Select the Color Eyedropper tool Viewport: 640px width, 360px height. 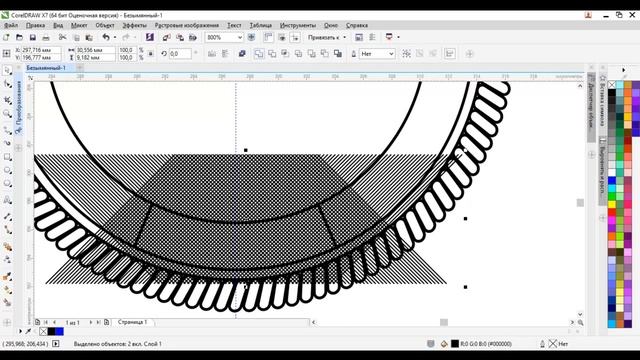7,276
